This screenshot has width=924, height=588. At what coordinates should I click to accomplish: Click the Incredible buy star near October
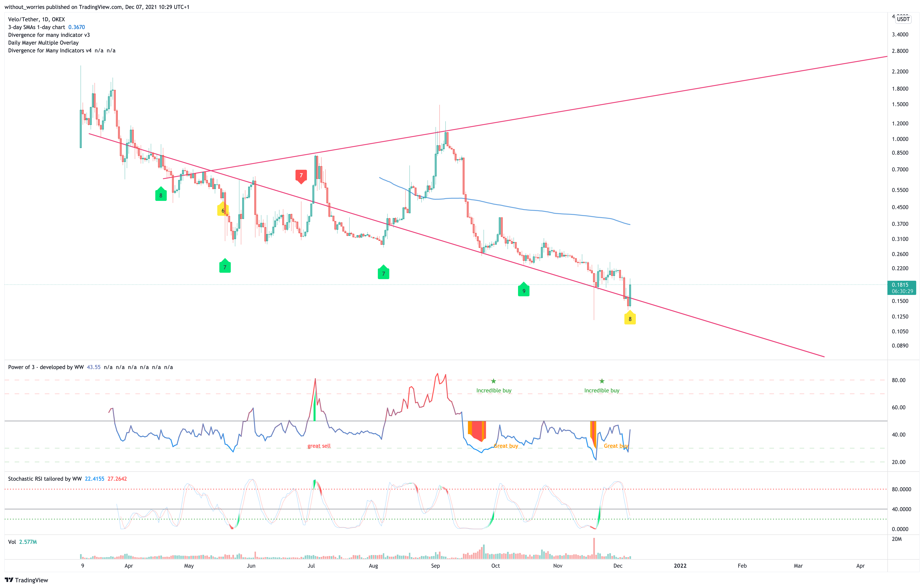tap(494, 381)
